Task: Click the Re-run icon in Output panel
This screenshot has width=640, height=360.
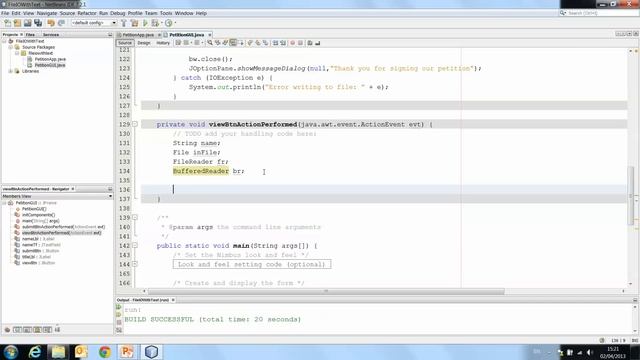Action: [119, 307]
